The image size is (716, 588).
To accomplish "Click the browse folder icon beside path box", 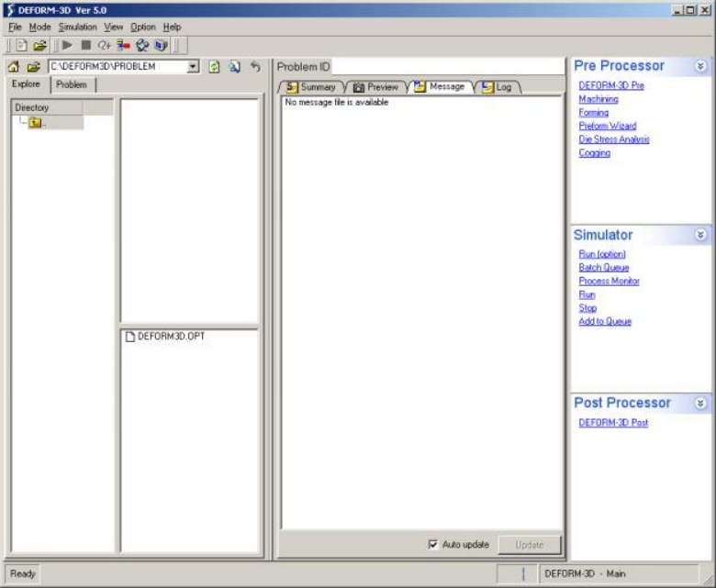I will coord(33,67).
